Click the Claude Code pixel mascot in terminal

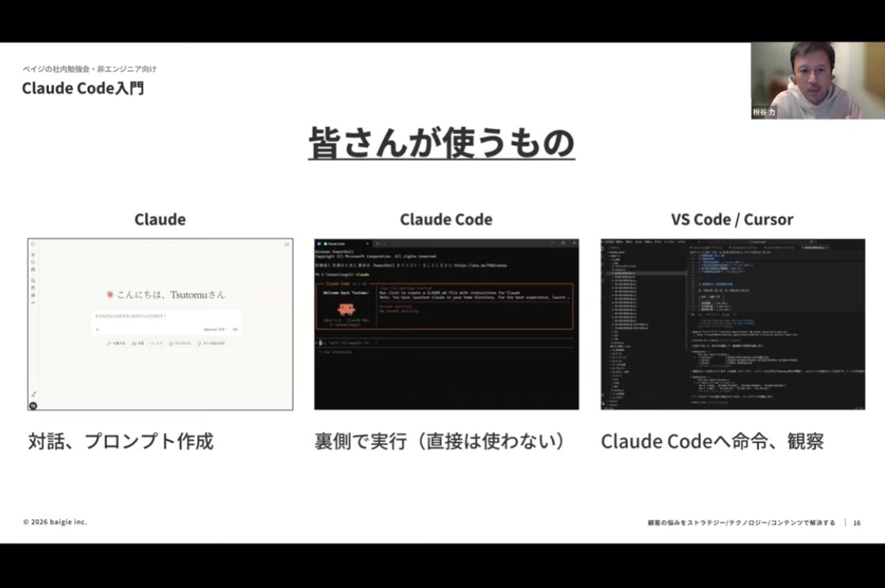coord(346,309)
